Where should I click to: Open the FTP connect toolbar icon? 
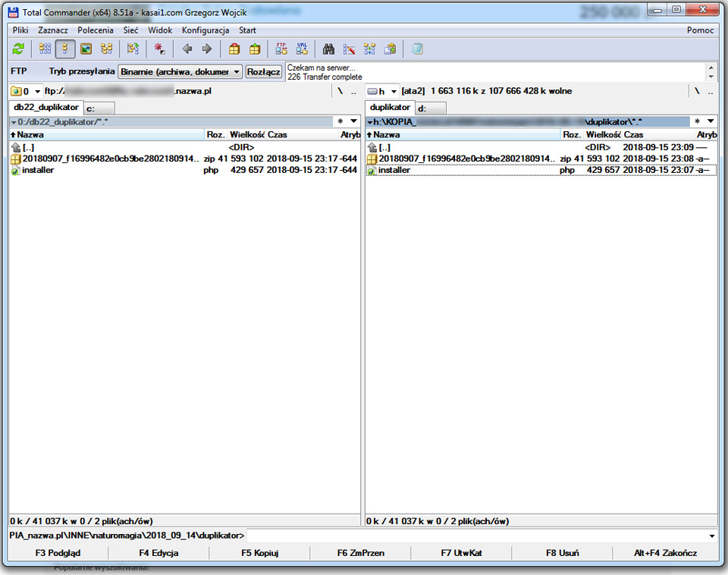pyautogui.click(x=281, y=49)
